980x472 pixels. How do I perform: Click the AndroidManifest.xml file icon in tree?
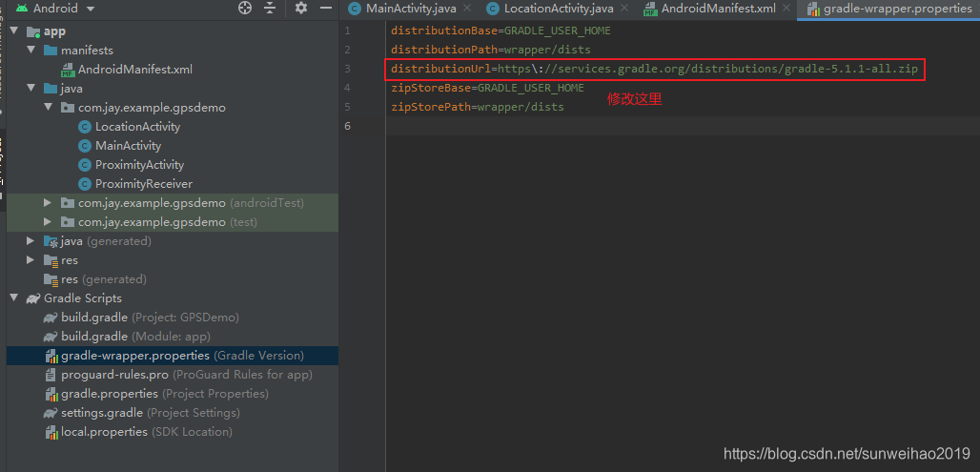pos(68,70)
